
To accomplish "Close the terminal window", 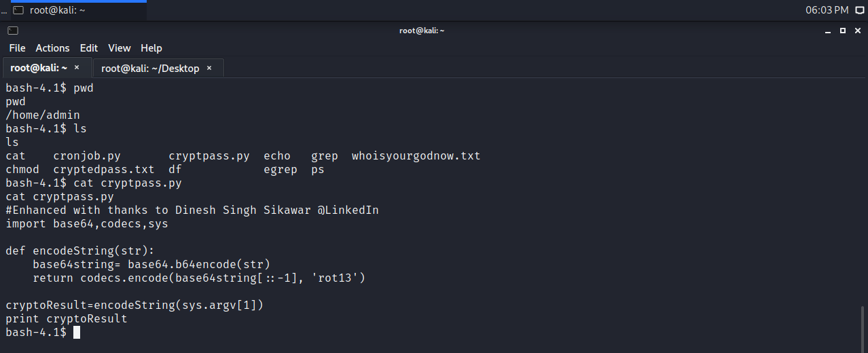I will coord(856,31).
